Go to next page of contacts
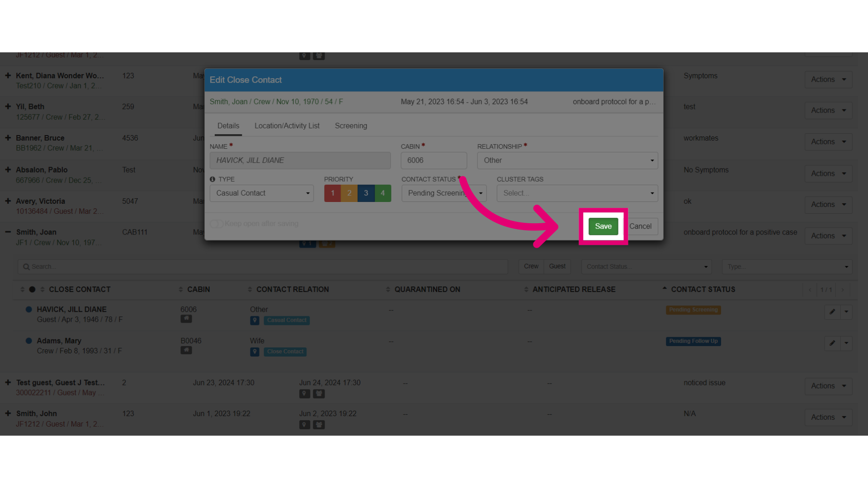Image resolution: width=868 pixels, height=488 pixels. point(843,290)
